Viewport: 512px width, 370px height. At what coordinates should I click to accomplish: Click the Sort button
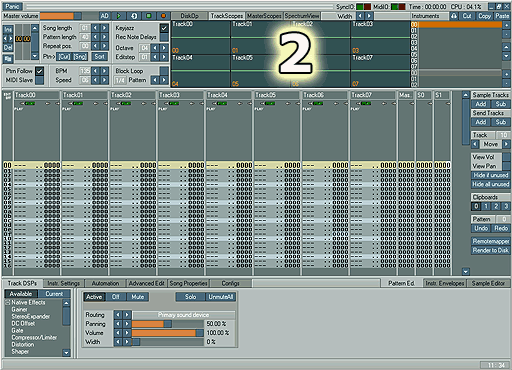pos(100,56)
